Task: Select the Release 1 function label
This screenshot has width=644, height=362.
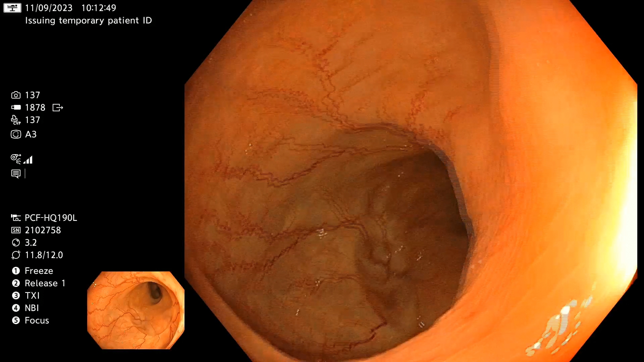Action: coord(45,283)
